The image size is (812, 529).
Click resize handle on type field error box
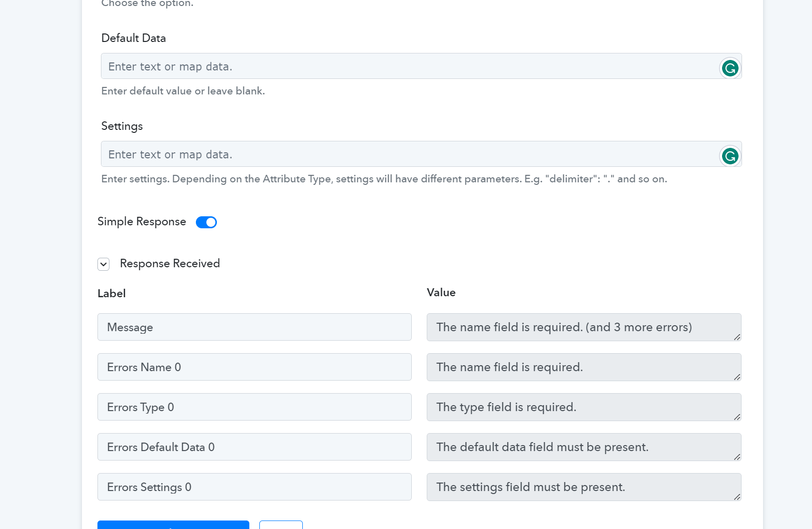pyautogui.click(x=737, y=417)
